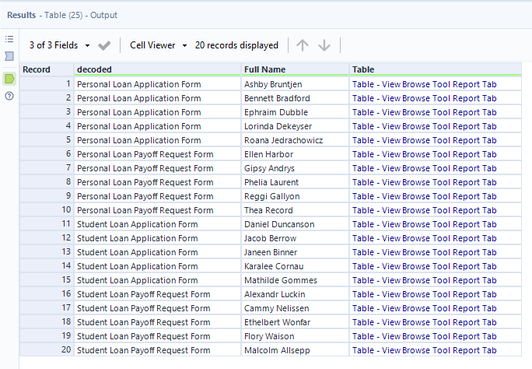Open Table link for Ashby Bruntjen row
532x369 pixels.
pos(424,84)
